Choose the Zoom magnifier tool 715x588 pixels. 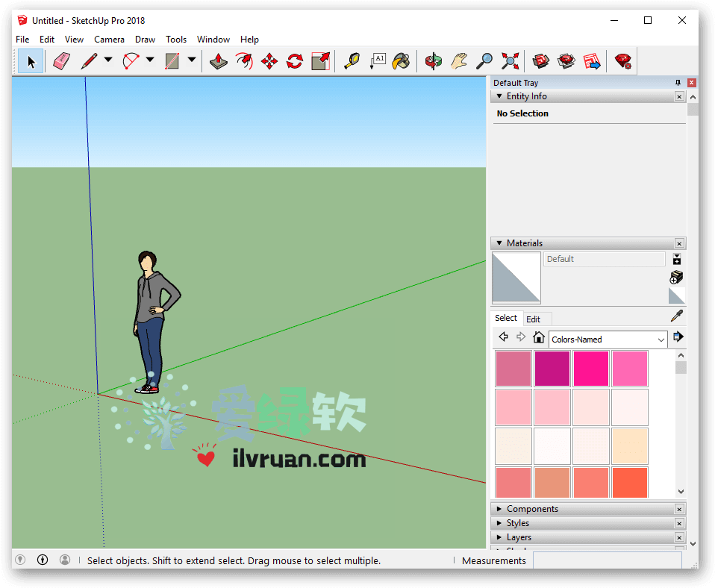[x=484, y=61]
